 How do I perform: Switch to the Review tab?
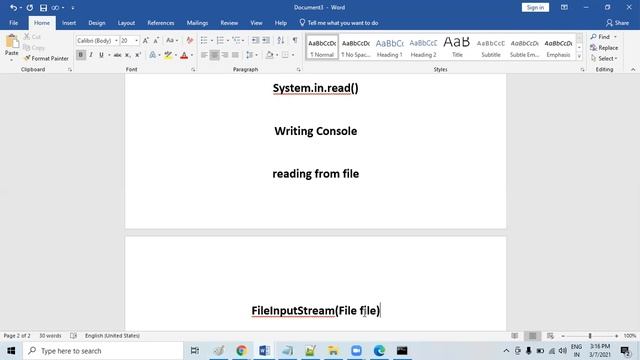coord(229,23)
